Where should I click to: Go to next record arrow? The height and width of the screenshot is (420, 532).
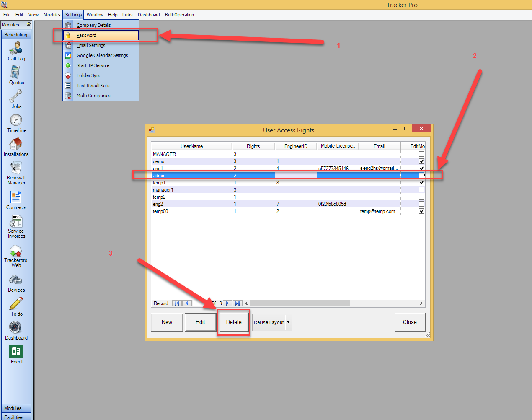[x=227, y=303]
